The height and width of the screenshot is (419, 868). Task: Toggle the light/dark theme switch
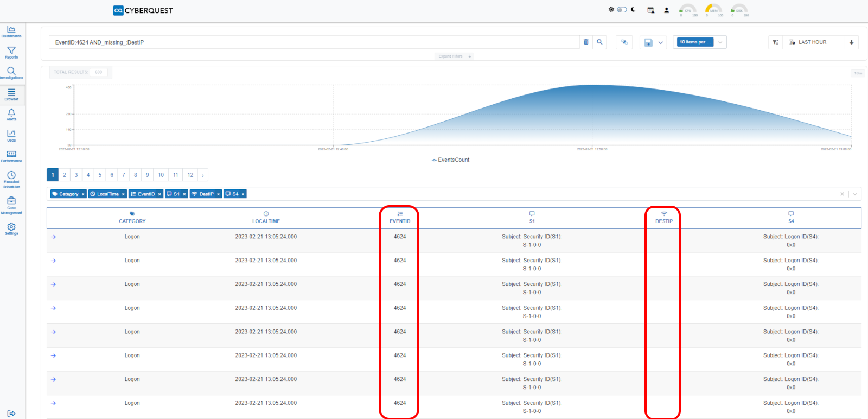click(x=622, y=10)
